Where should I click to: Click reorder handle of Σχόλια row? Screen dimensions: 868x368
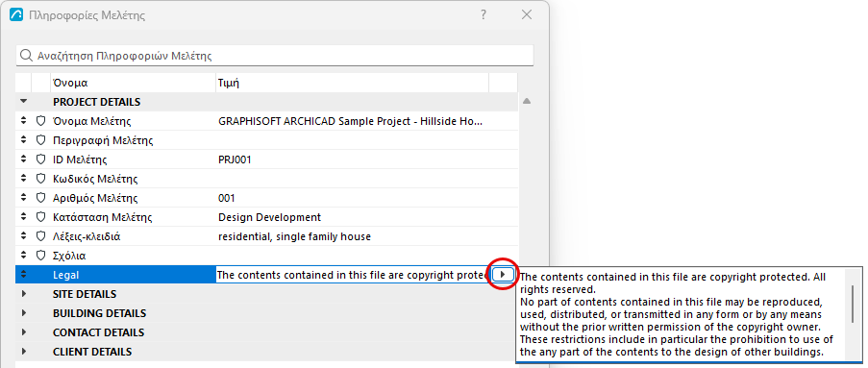(x=23, y=256)
